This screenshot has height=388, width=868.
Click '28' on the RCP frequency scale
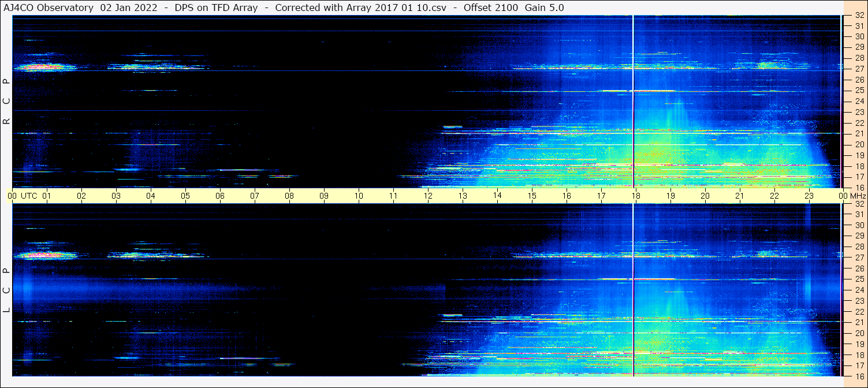tap(859, 58)
